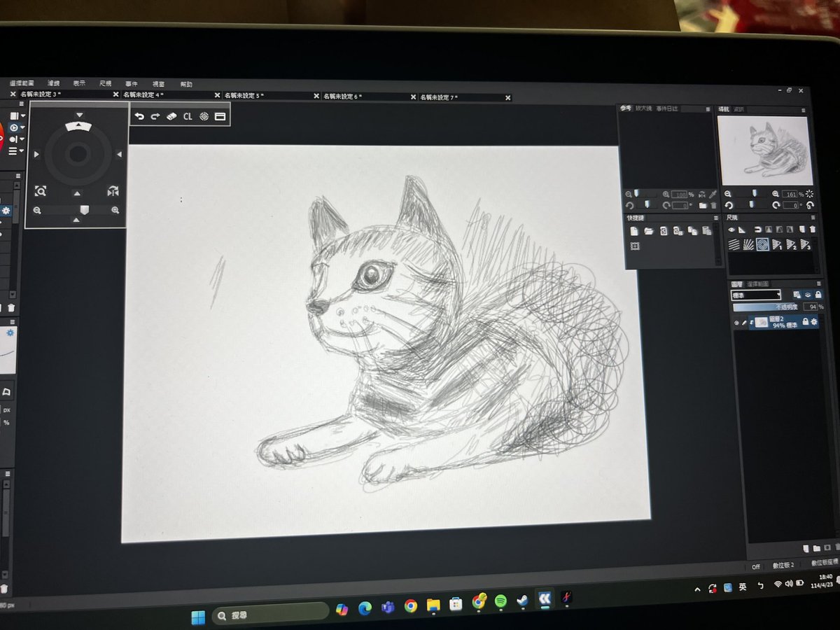Rotate counterclockwise in 導航 panel
Image resolution: width=840 pixels, height=630 pixels.
[729, 205]
